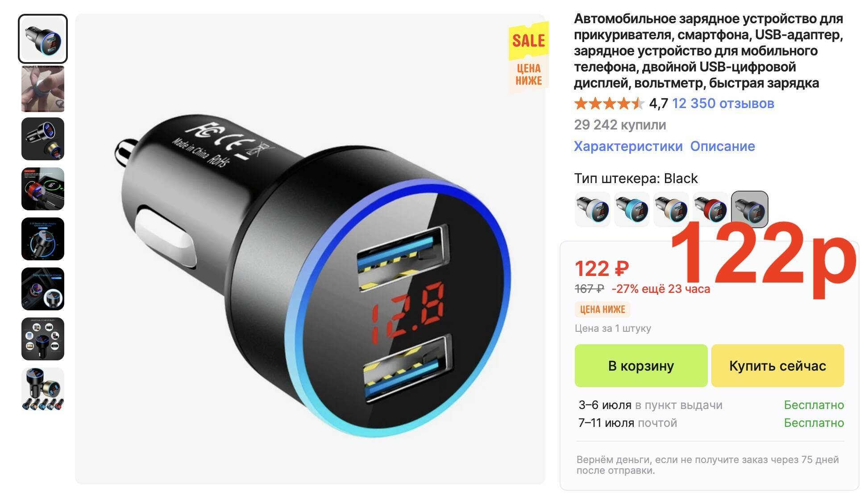Viewport: 868px width, 497px height.
Task: Open the 12 350 отзывов reviews link
Action: click(x=723, y=104)
